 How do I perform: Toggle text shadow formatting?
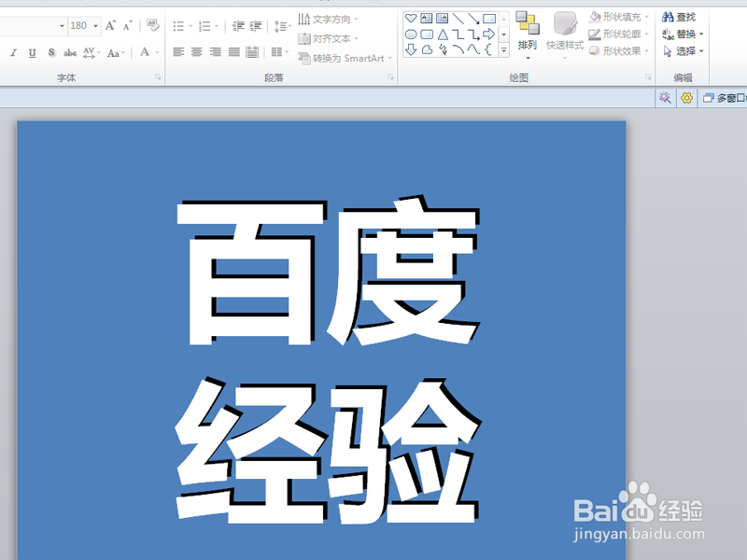pos(51,53)
